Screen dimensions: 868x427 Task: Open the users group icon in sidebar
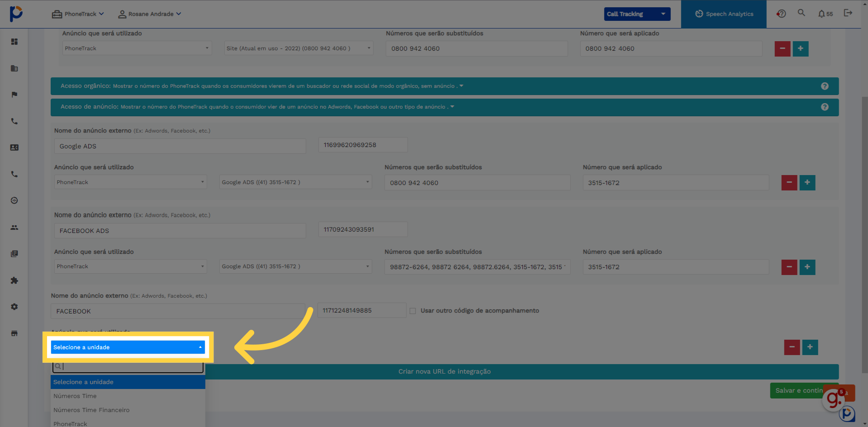coord(14,228)
